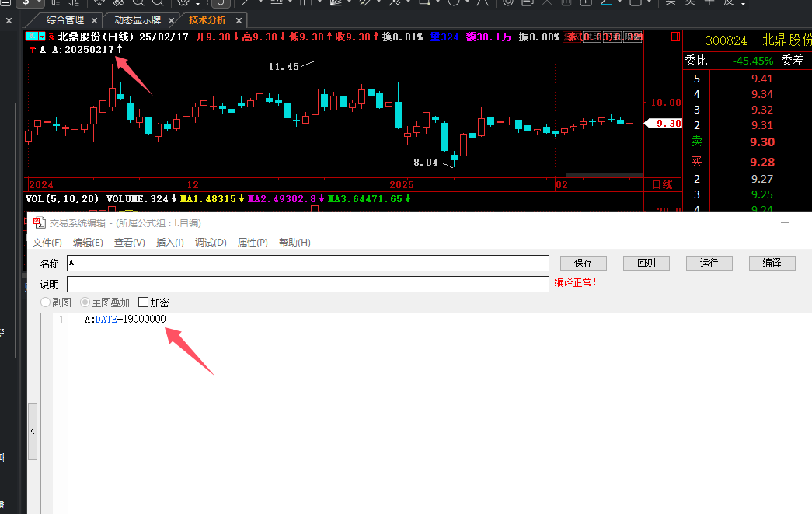Viewport: 812px width, 514px height.
Task: Close the left side panel with X
Action: coord(9,21)
